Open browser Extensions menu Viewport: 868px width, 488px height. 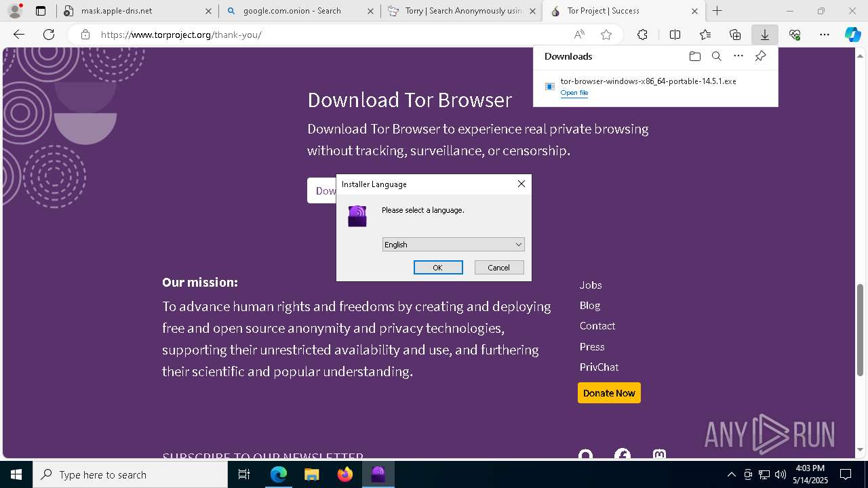coord(642,35)
